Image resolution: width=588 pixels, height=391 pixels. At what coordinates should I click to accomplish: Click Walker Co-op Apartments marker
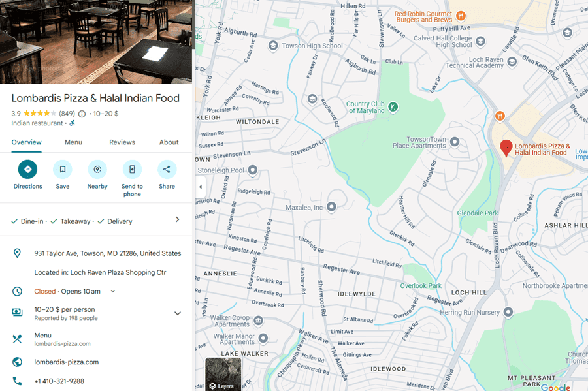(x=258, y=321)
